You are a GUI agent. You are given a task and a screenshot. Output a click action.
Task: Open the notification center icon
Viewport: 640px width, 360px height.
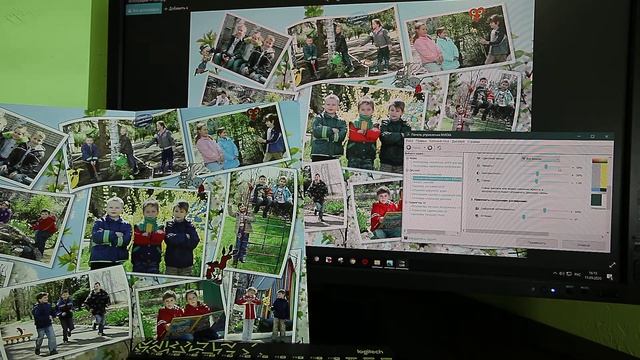click(609, 276)
